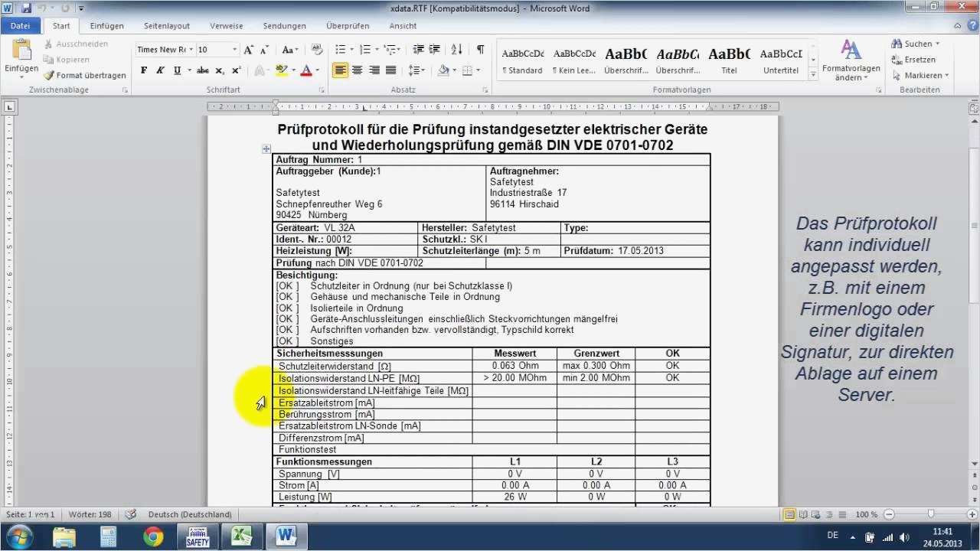Toggle italic with the K icon
The image size is (980, 551).
click(160, 70)
